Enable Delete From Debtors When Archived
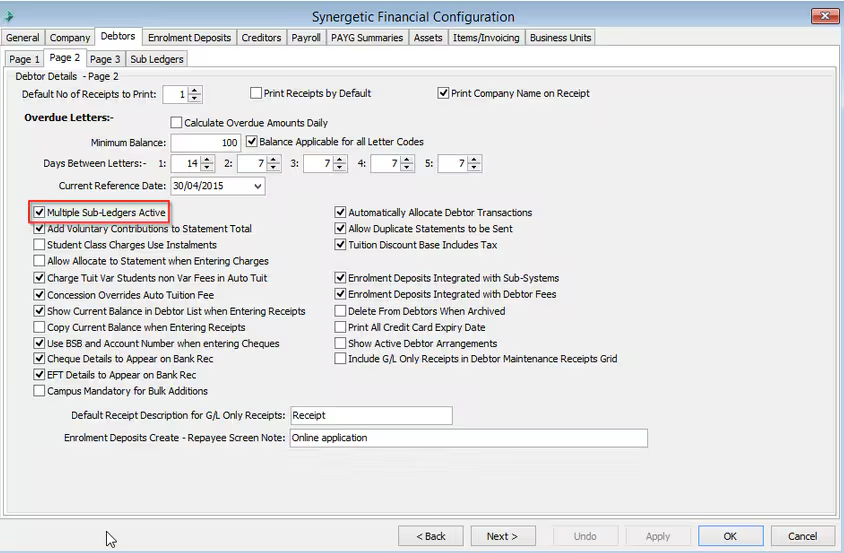 coord(340,311)
